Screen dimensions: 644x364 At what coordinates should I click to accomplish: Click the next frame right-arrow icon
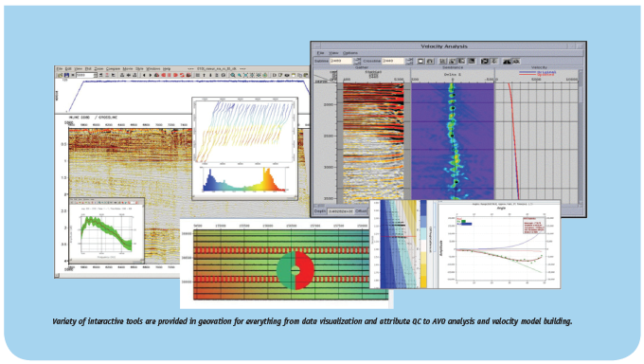click(151, 75)
